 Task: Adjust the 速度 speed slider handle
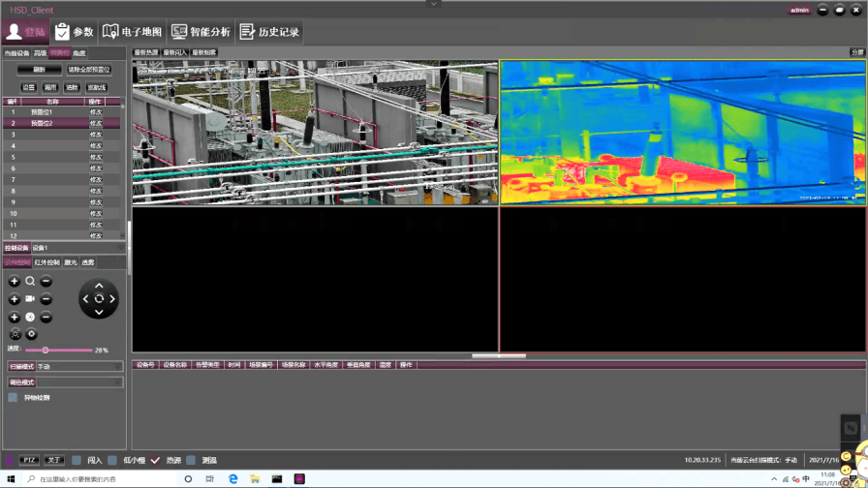(x=46, y=351)
